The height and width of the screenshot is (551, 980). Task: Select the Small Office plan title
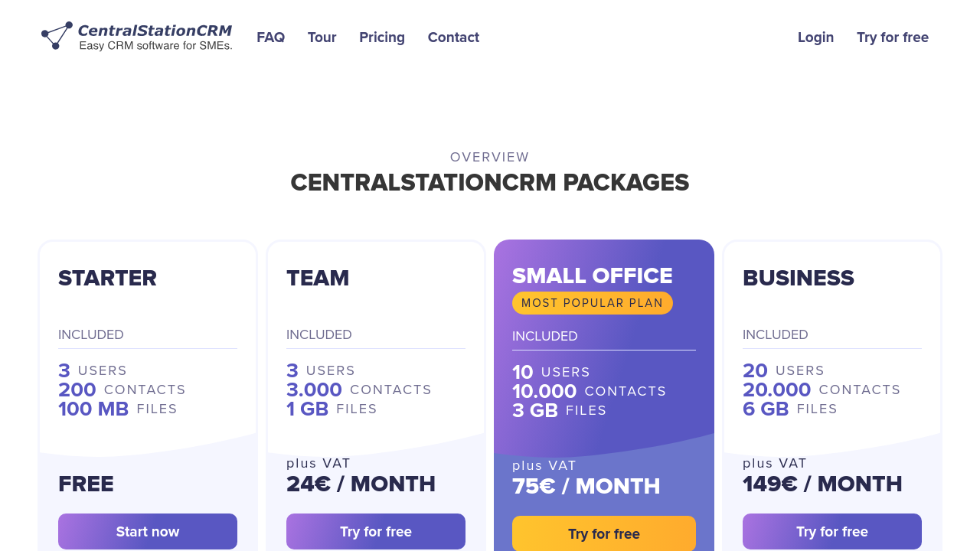(x=592, y=275)
